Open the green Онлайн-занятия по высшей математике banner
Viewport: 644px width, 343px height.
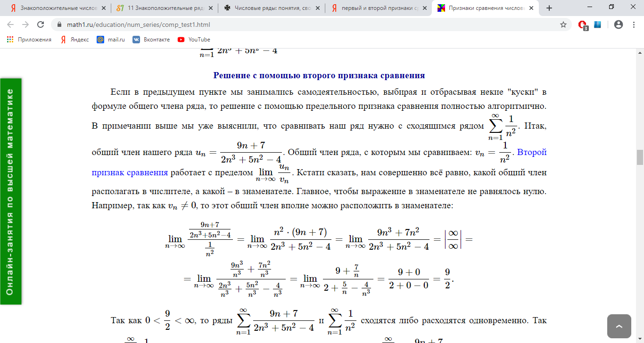pos(10,191)
